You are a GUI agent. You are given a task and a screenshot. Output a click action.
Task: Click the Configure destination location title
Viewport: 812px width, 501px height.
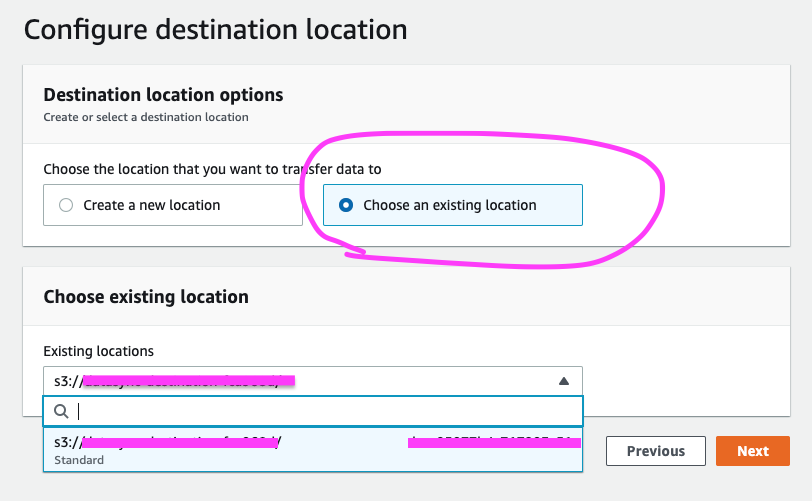coord(215,30)
